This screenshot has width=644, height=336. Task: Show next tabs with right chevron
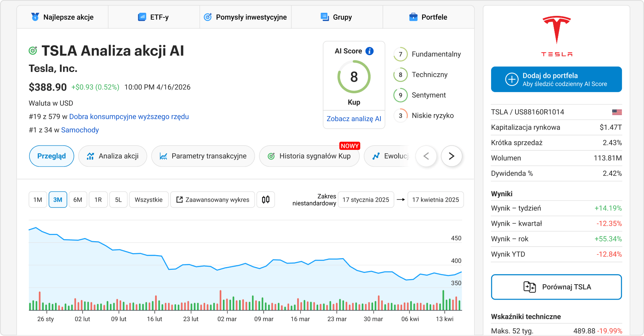tap(451, 156)
